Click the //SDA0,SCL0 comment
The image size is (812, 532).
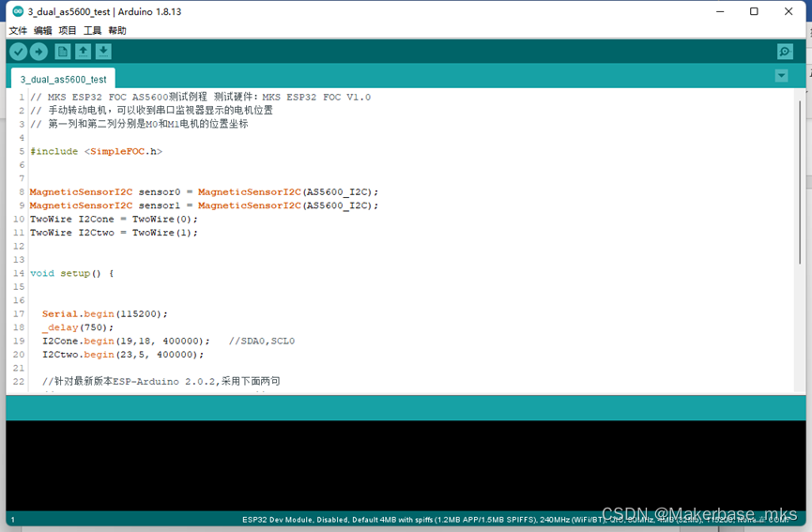(262, 341)
